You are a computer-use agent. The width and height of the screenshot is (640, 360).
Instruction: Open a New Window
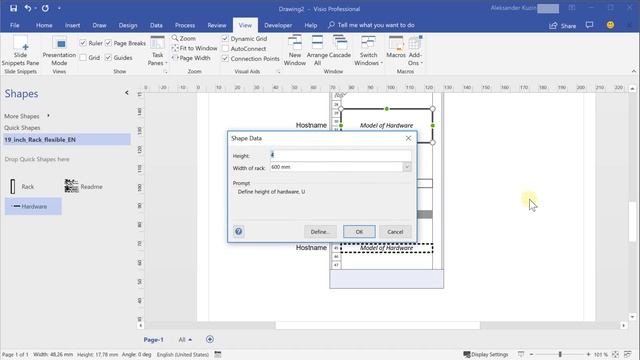[295, 51]
